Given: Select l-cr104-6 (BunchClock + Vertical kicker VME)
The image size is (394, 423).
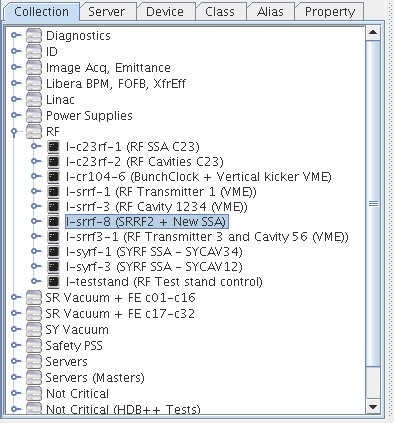Looking at the screenshot, I should point(199,177).
